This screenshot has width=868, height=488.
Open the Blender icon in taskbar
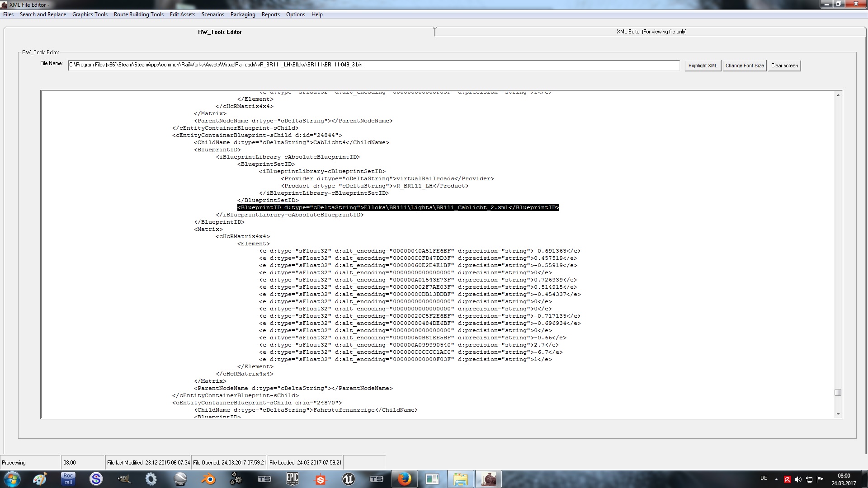coord(208,479)
